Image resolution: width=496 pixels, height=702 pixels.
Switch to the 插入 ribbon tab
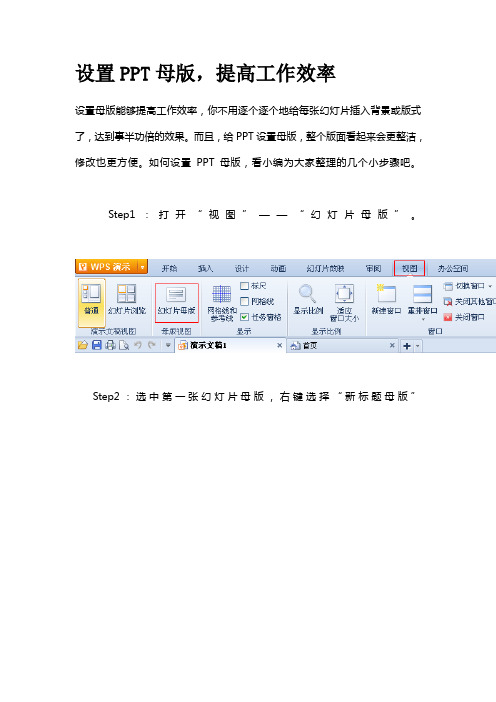click(205, 268)
